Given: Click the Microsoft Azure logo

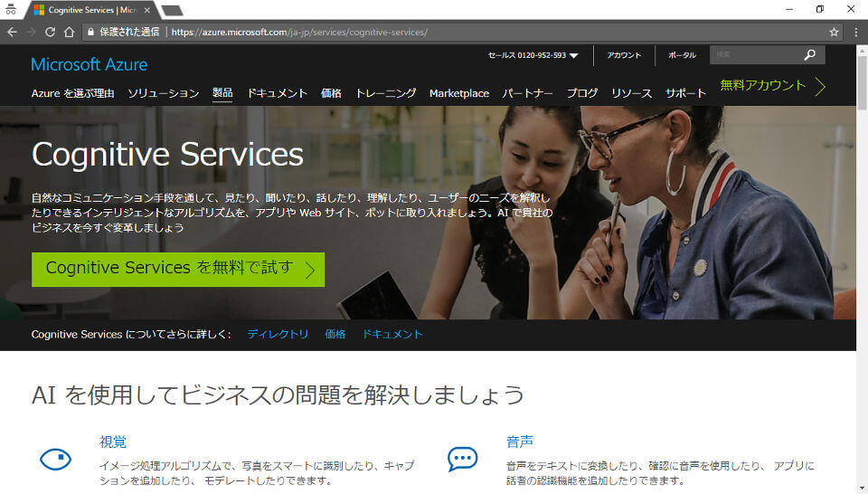Looking at the screenshot, I should point(90,65).
